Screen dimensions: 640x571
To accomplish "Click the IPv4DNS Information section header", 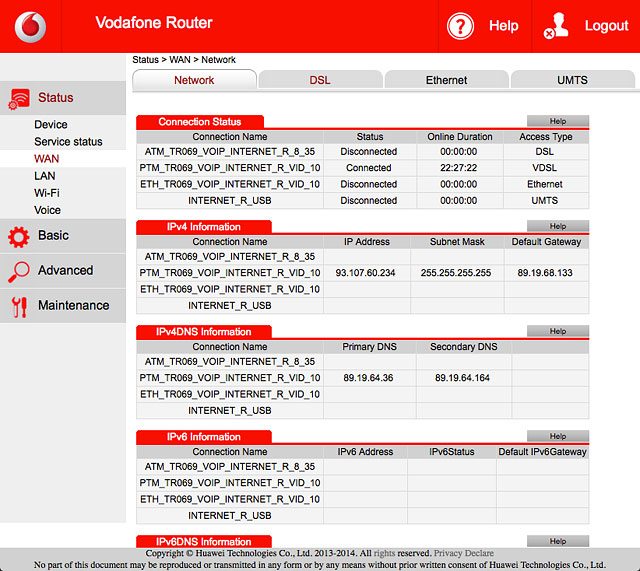I will coord(204,332).
